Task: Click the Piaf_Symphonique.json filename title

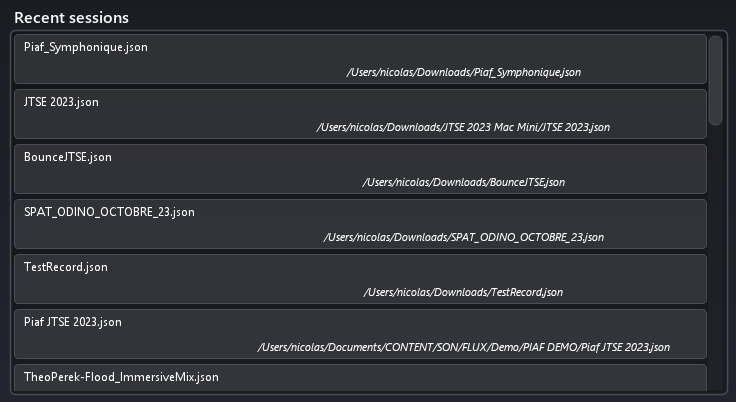Action: (86, 47)
